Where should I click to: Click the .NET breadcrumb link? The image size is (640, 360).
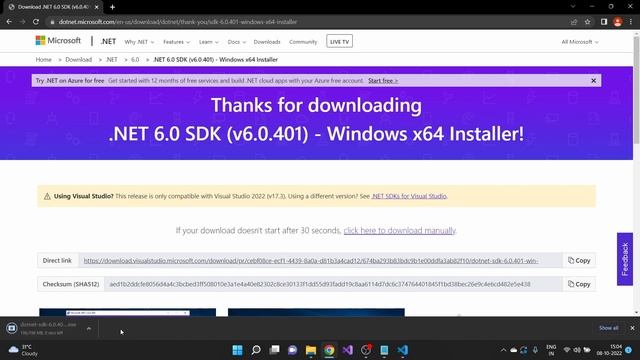pyautogui.click(x=111, y=60)
